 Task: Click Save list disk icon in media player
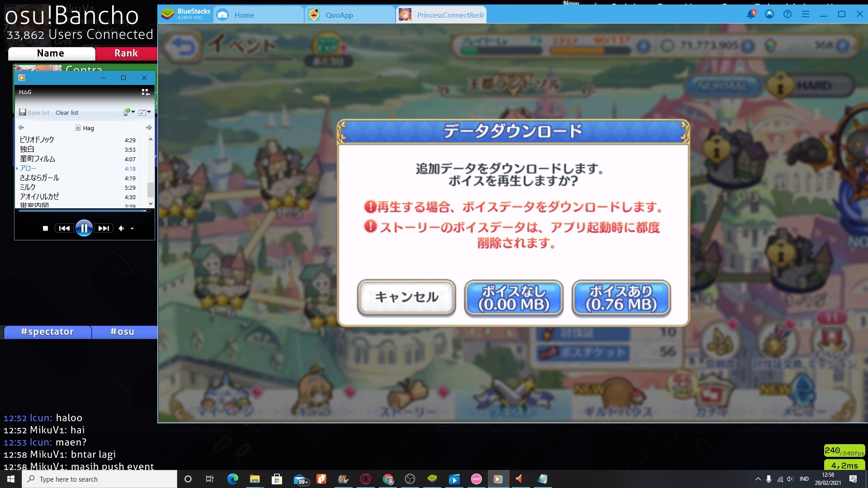(23, 113)
